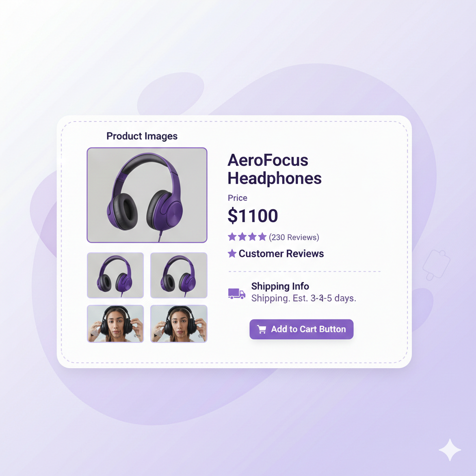This screenshot has width=476, height=476.
Task: Select the first rating star
Action: 232,237
